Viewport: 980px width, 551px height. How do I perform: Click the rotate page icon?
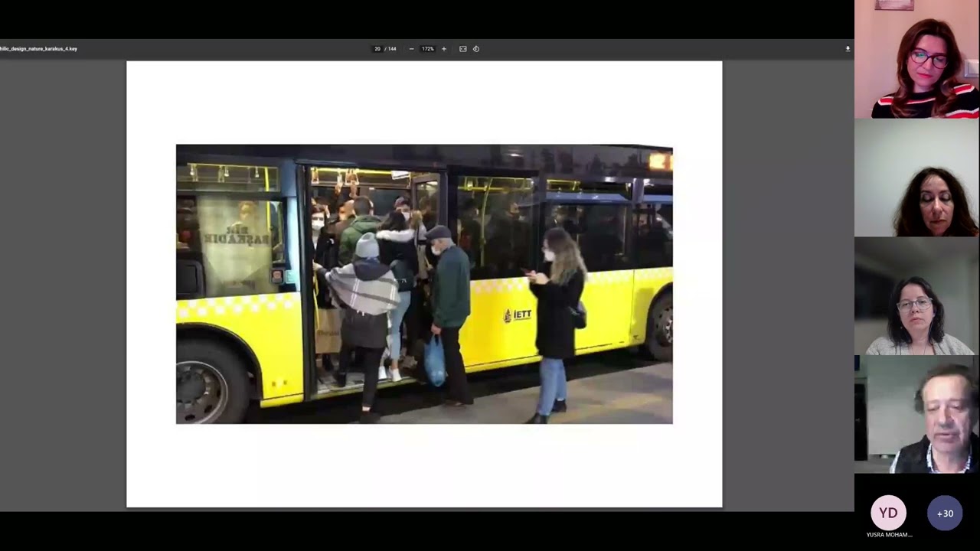tap(475, 49)
